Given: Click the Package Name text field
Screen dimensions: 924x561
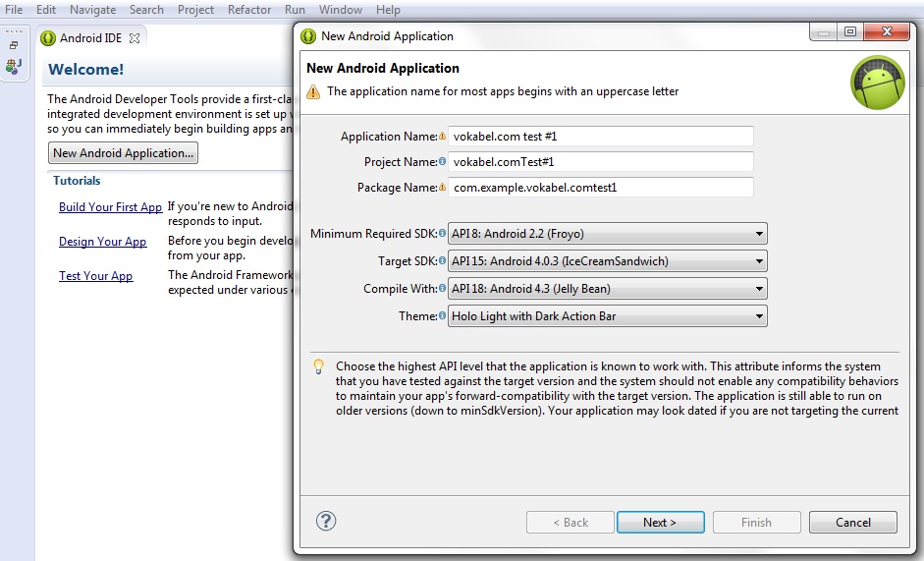Looking at the screenshot, I should coord(601,188).
